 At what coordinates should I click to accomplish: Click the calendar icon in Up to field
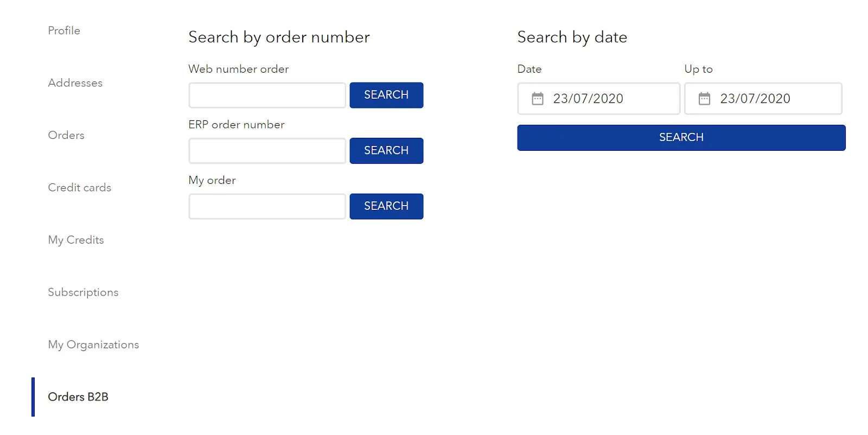click(704, 99)
